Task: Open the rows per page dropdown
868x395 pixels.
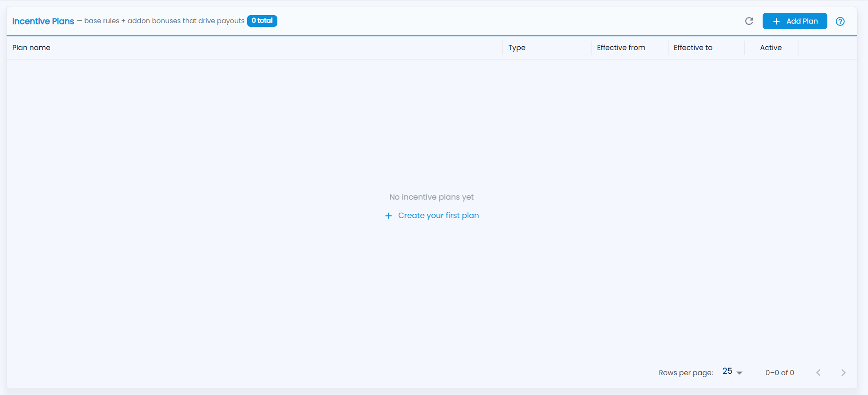Action: tap(732, 372)
